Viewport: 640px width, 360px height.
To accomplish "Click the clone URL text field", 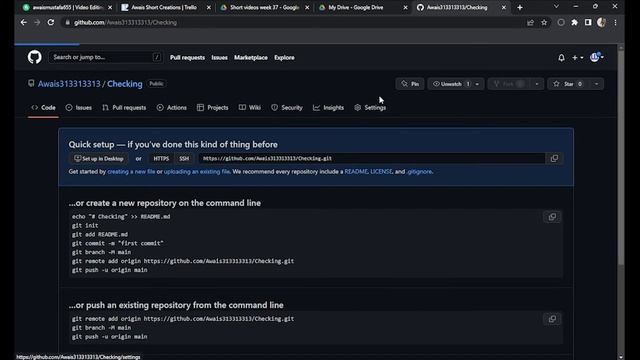I will click(x=372, y=158).
